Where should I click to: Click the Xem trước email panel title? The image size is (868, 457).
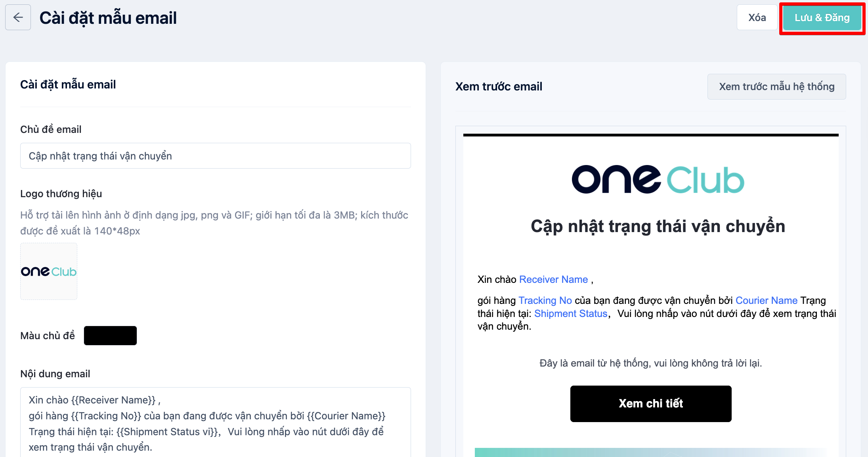click(x=499, y=86)
